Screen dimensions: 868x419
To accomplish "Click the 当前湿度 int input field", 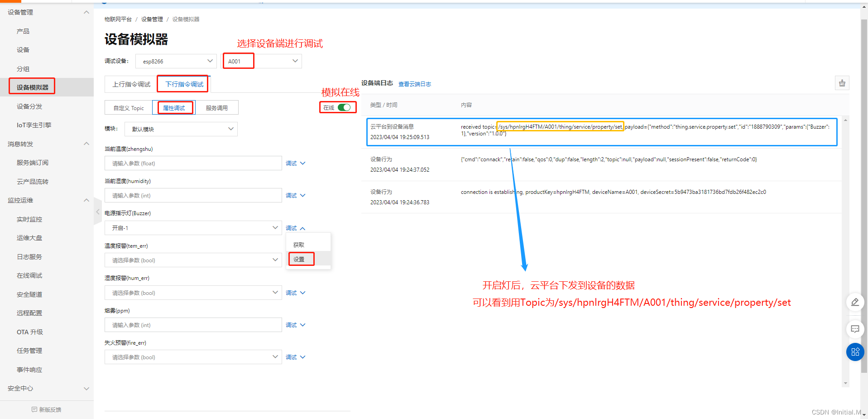I will coord(193,195).
